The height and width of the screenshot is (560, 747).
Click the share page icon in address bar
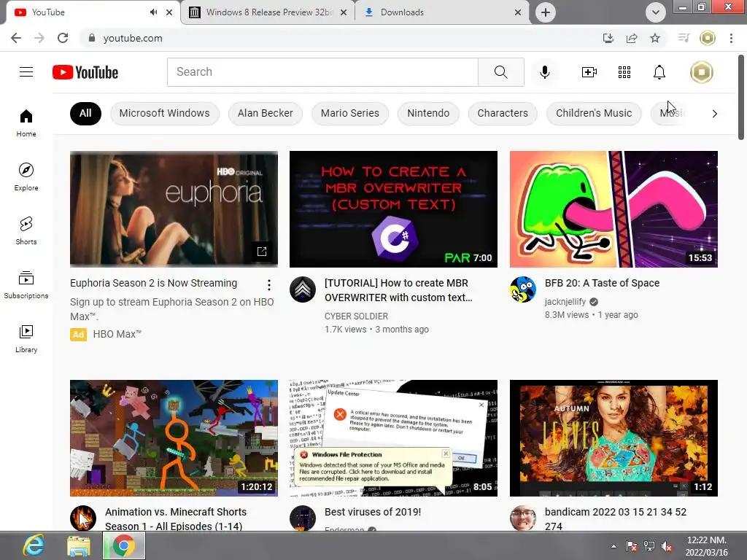point(632,38)
